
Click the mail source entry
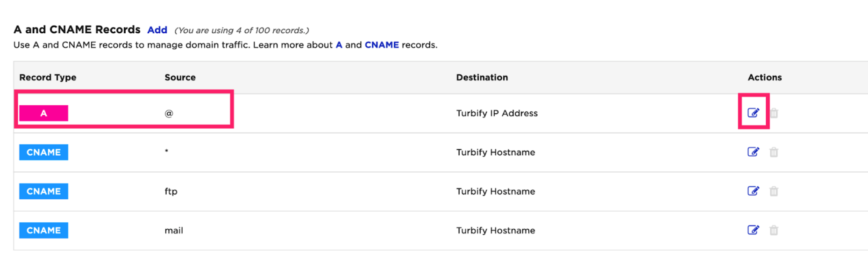tap(174, 231)
